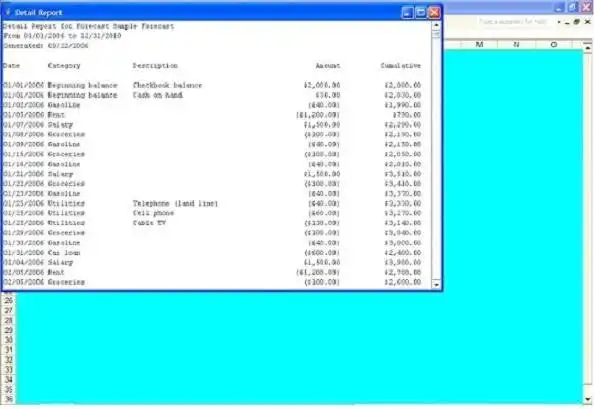This screenshot has width=594, height=409.
Task: Select row 30 header in Excel
Action: (x=9, y=340)
